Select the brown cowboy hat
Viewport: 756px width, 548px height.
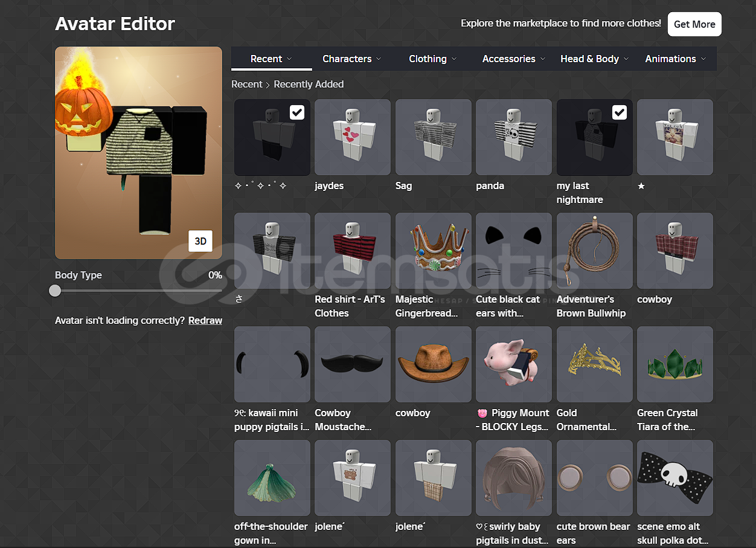[x=433, y=364]
